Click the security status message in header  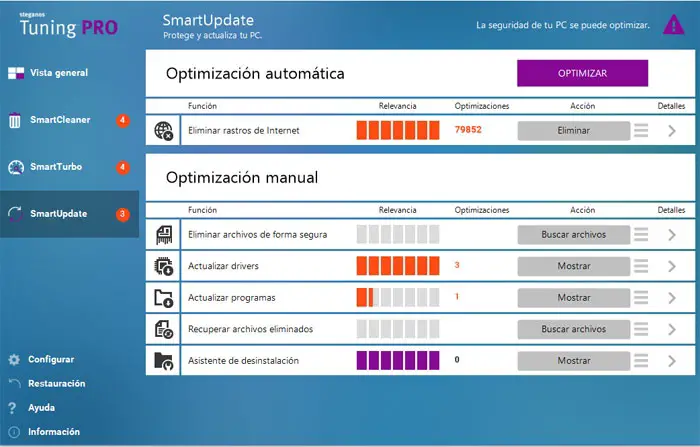tap(562, 25)
